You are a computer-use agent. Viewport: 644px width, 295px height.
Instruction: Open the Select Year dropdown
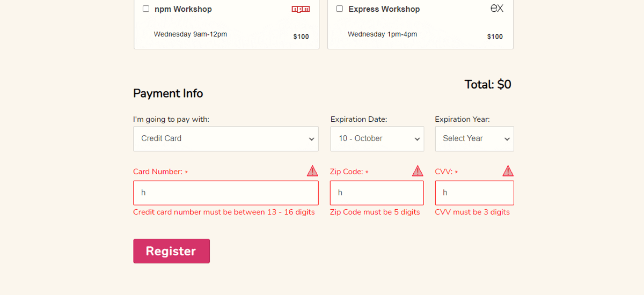click(474, 138)
